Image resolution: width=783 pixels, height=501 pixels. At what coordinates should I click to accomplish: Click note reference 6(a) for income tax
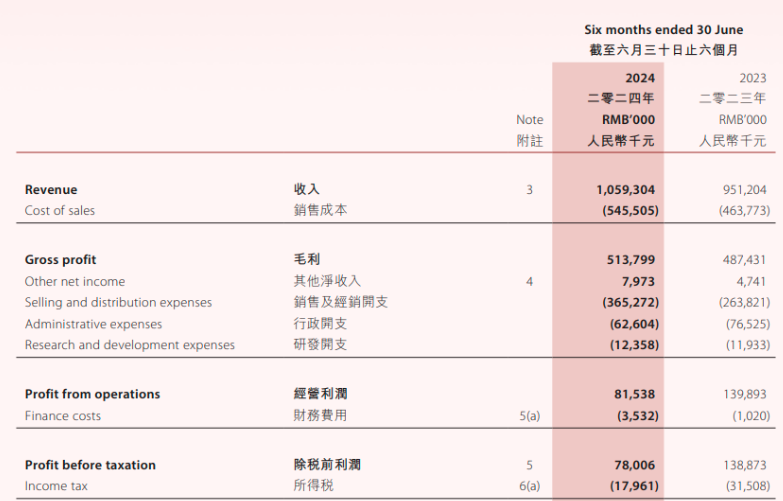pos(529,486)
